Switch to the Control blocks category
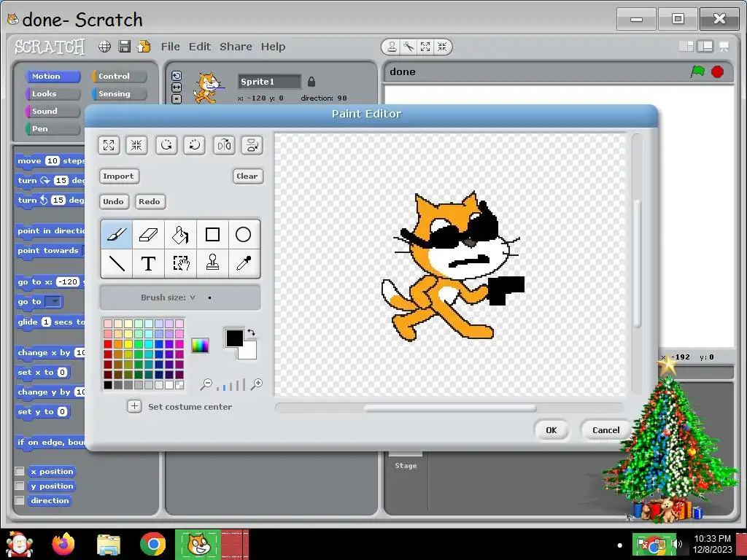Image resolution: width=747 pixels, height=560 pixels. click(x=119, y=76)
